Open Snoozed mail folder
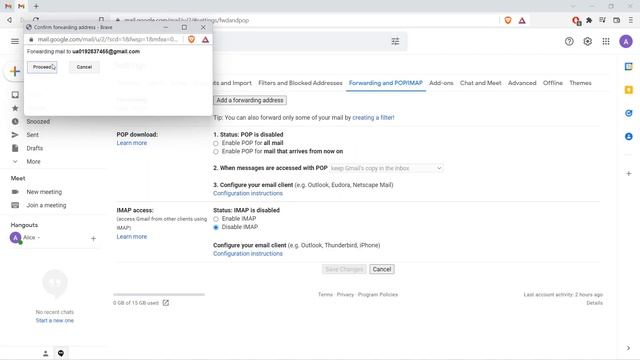This screenshot has height=360, width=640. (x=38, y=122)
